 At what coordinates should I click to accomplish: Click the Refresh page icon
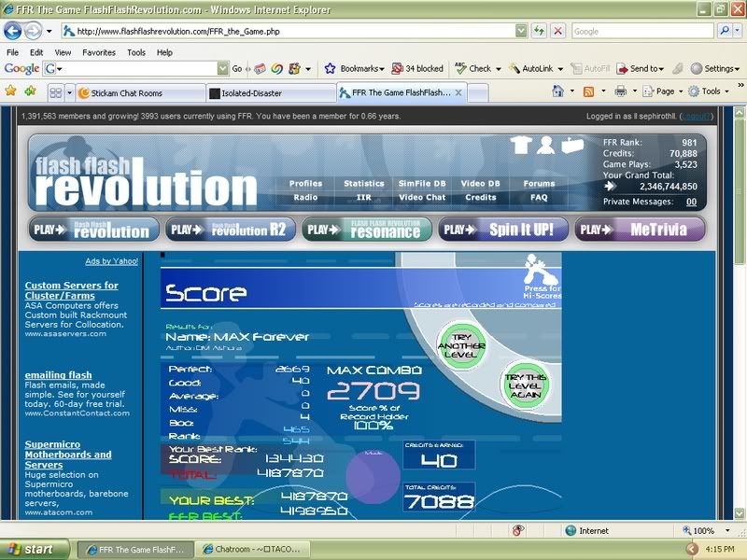click(x=539, y=31)
